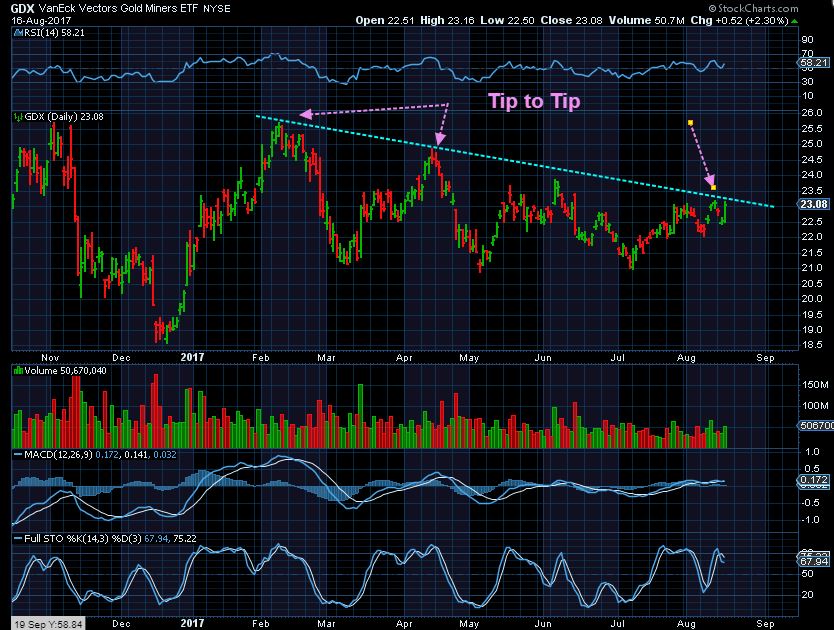Click the 23.08 last-price tag on price axis
This screenshot has width=834, height=630.
pyautogui.click(x=813, y=204)
